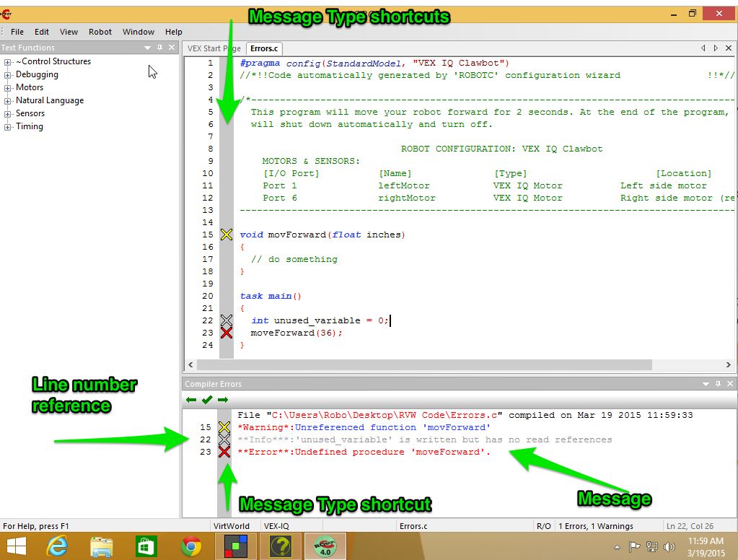Close the Errors.c document tab

[x=729, y=48]
